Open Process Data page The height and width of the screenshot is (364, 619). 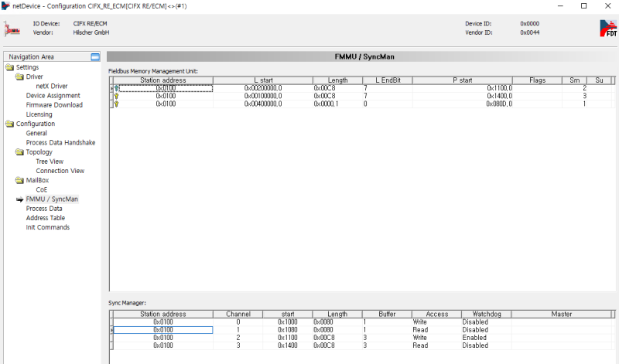[44, 209]
